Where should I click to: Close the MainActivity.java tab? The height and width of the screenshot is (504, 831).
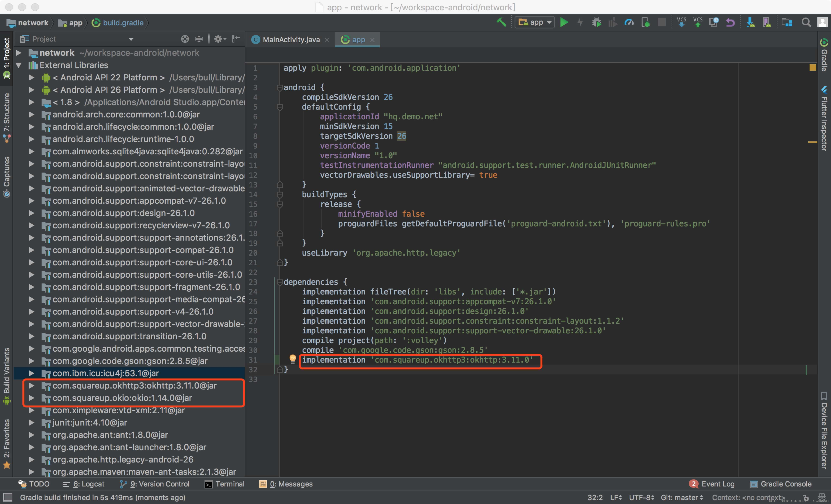point(327,40)
